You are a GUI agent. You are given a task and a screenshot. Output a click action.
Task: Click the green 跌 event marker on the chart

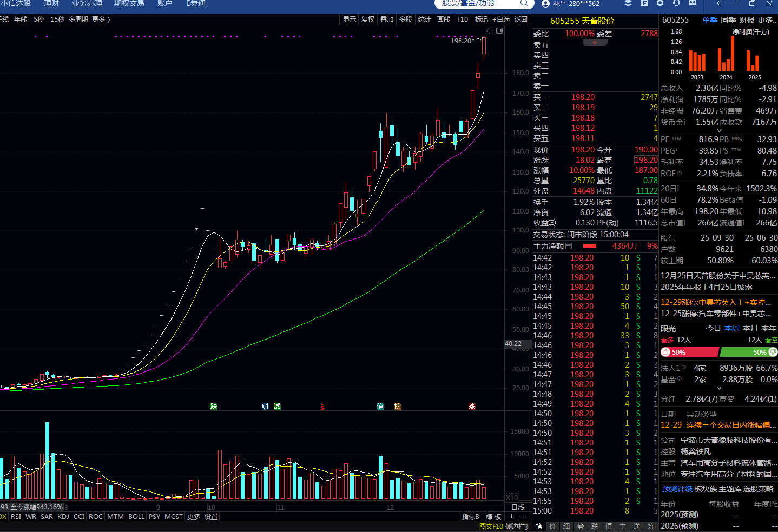(x=214, y=406)
